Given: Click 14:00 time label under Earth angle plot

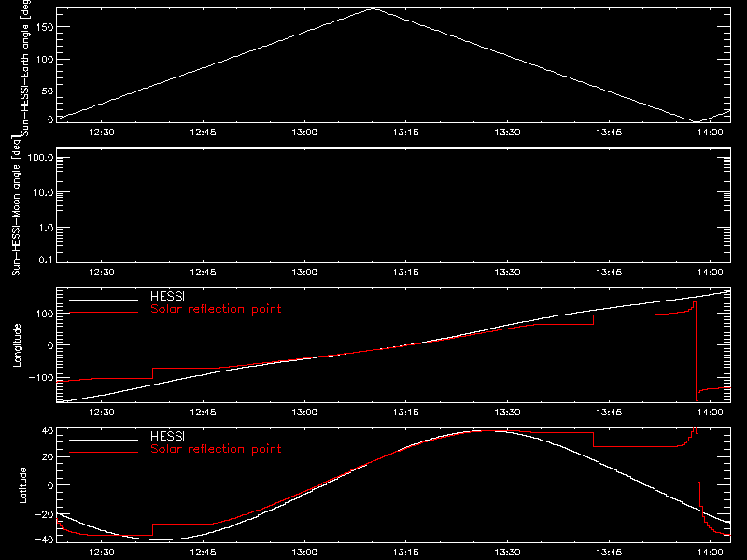Looking at the screenshot, I should tap(711, 133).
